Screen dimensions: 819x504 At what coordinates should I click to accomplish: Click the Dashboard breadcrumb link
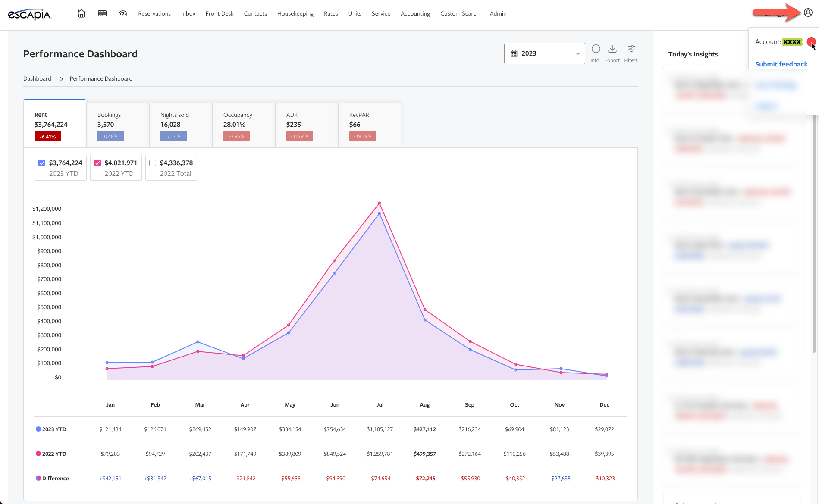coord(37,78)
